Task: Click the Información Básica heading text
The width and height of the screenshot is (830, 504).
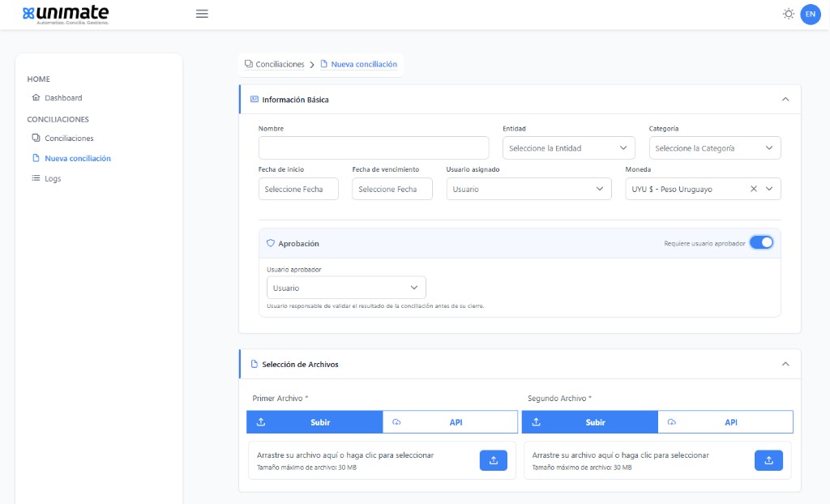Action: coord(295,100)
